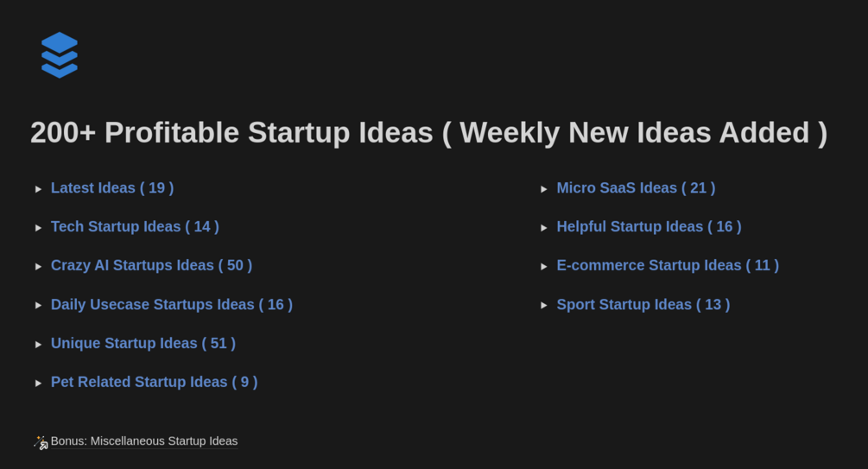Toggle open Daily Usecase Startups Ideas arrow
The image size is (868, 469).
tap(38, 306)
